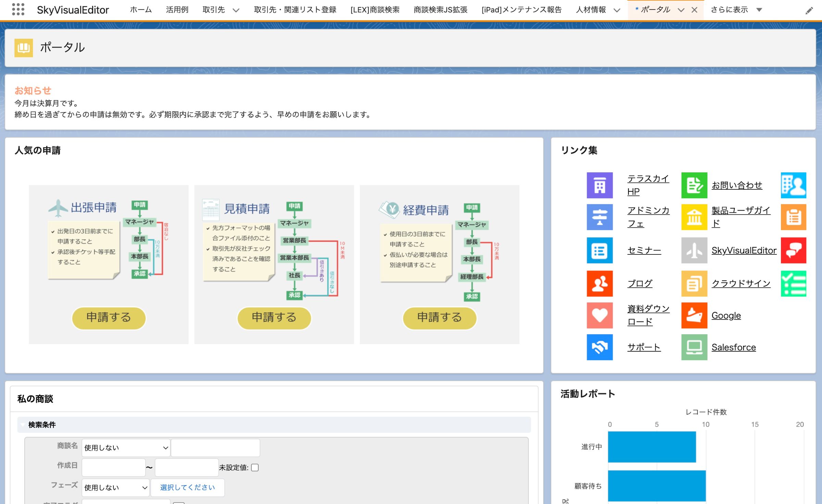Click the SkyVisualEditor link in リンク集

[x=744, y=250]
